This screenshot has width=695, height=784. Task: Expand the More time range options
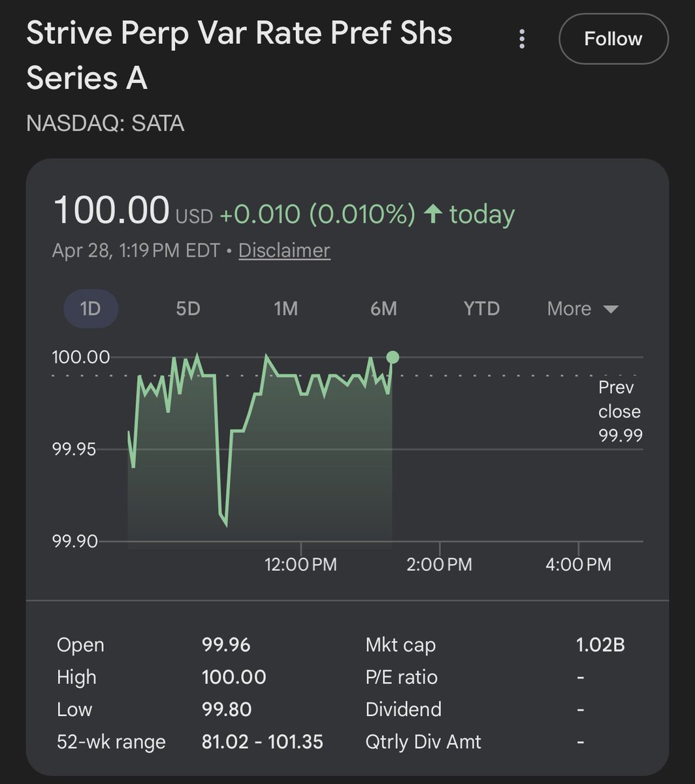click(x=583, y=308)
